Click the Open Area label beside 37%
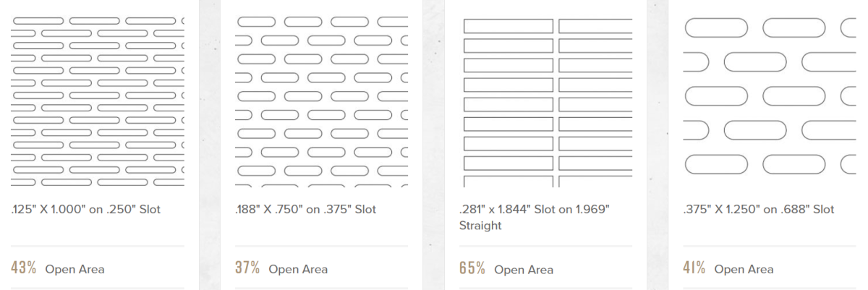The image size is (868, 290). pos(298,269)
